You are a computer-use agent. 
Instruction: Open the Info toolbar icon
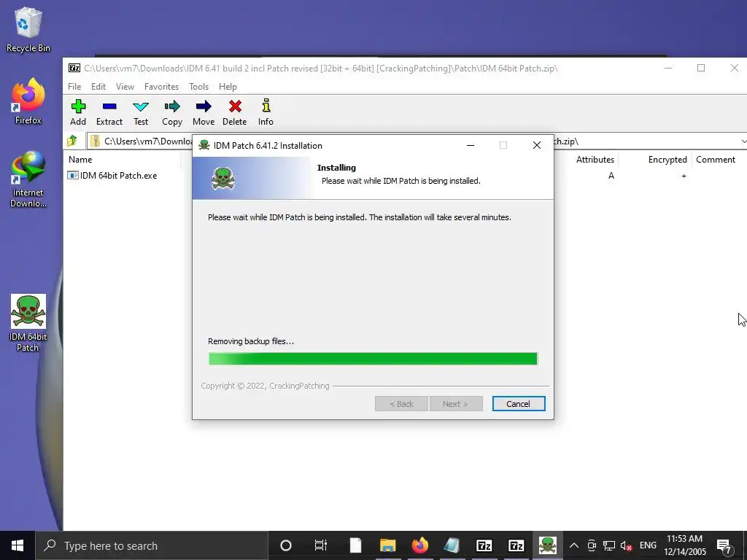[266, 112]
